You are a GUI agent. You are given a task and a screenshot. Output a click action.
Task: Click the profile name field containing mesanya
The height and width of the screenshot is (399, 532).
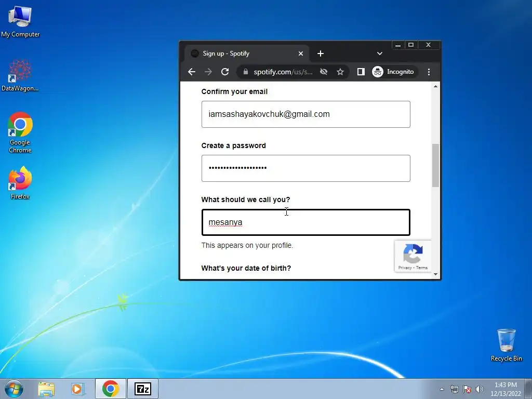(305, 222)
